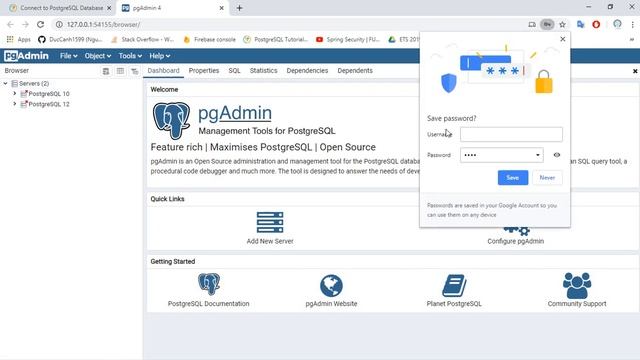Click Never in password popup

click(547, 178)
